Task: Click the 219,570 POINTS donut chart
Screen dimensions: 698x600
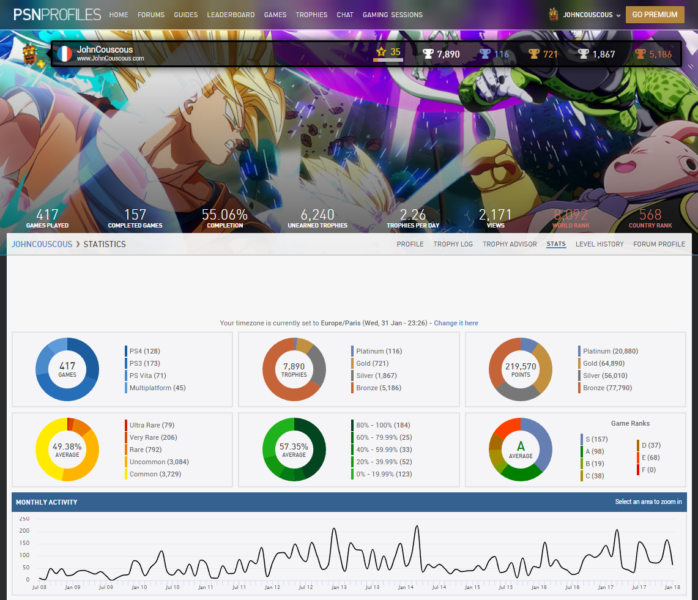Action: coord(520,369)
